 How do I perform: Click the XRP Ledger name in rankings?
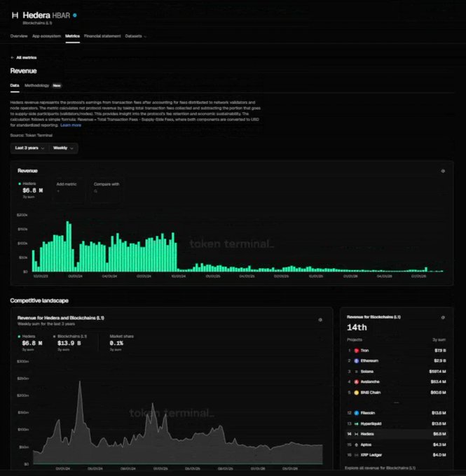tap(371, 455)
